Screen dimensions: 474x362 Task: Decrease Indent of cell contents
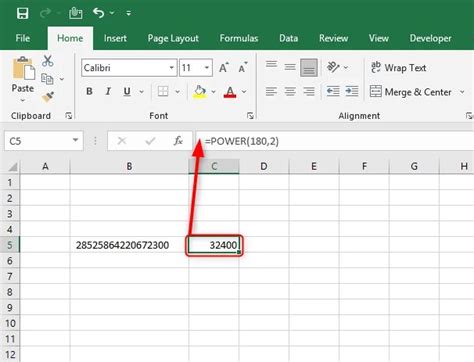pyautogui.click(x=333, y=91)
